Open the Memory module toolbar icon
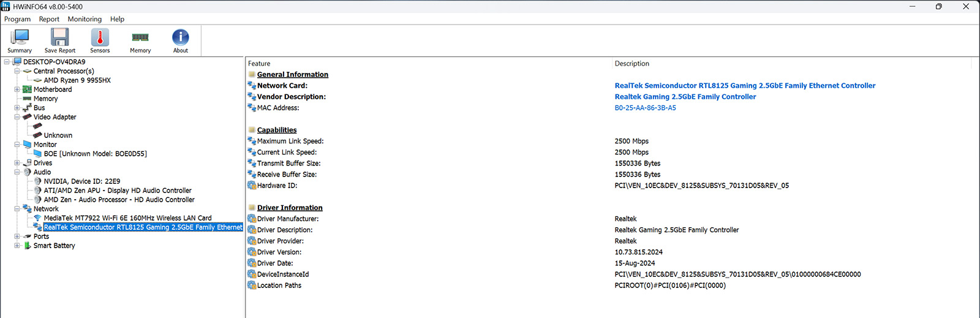980x318 pixels. coord(140,37)
